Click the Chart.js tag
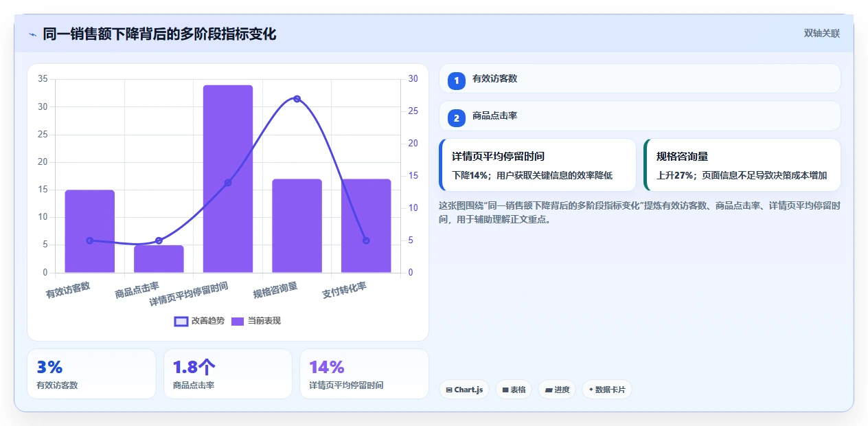868x426 pixels. point(464,390)
